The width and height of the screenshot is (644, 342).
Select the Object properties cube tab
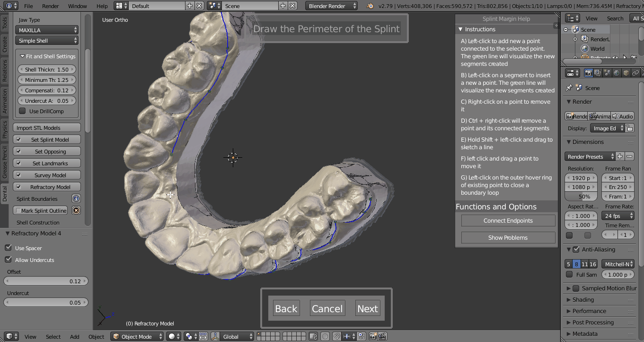tap(626, 73)
